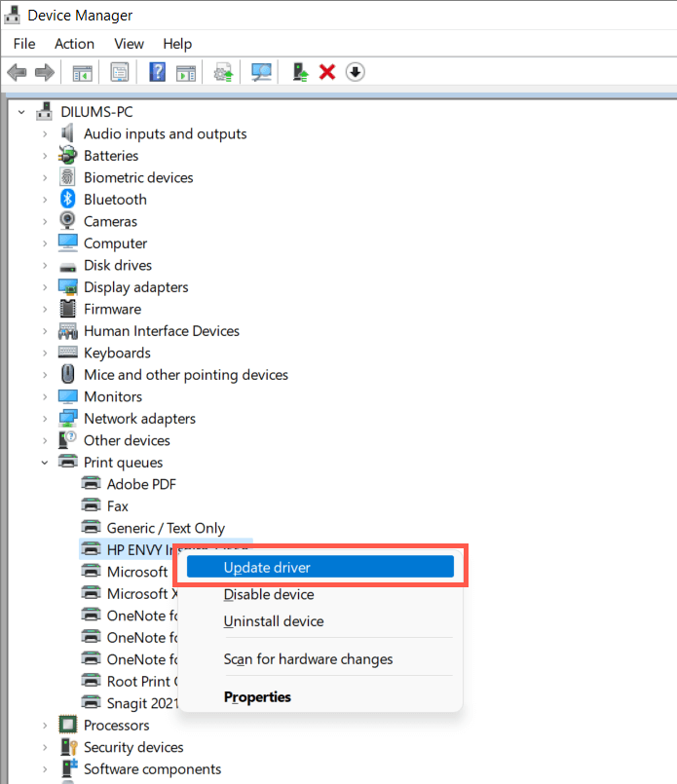677x784 pixels.
Task: Expand the Software components category
Action: pyautogui.click(x=45, y=769)
